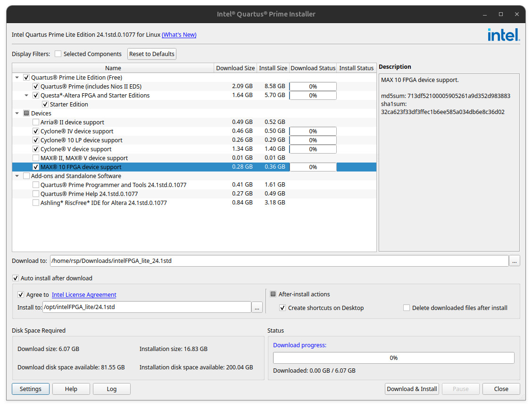Click the Name column header
This screenshot has width=532, height=408.
[113, 68]
